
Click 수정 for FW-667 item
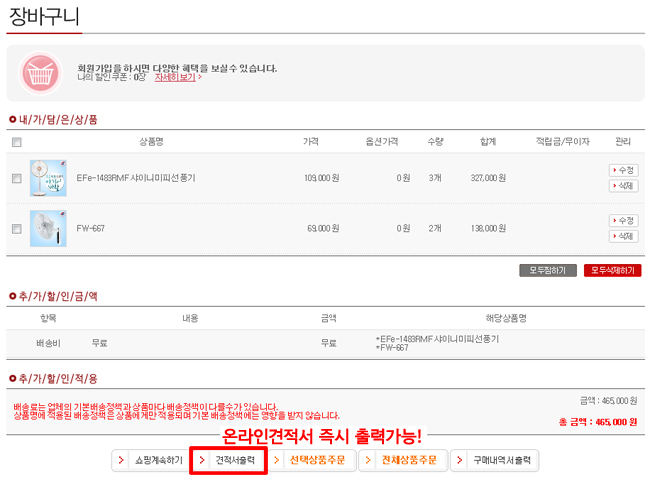623,220
